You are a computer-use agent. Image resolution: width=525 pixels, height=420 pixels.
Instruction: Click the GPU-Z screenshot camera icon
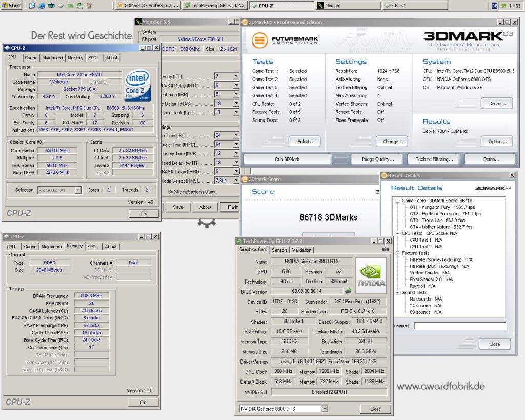pos(386,250)
